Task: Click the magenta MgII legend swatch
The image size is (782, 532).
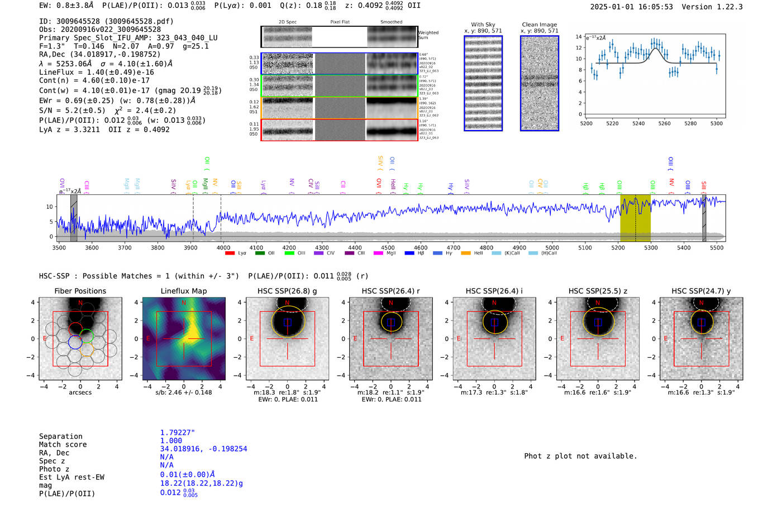Action: pyautogui.click(x=378, y=253)
